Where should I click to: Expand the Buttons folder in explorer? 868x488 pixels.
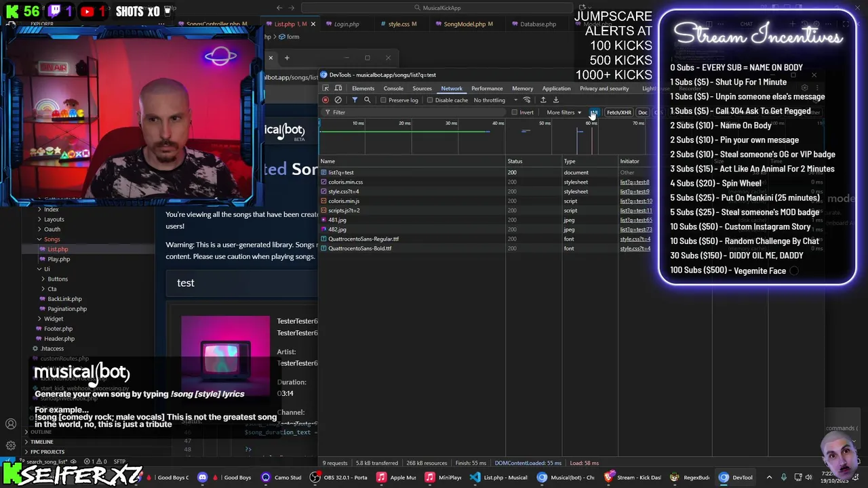57,279
